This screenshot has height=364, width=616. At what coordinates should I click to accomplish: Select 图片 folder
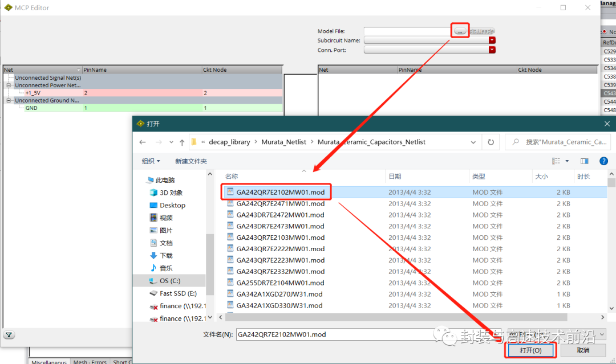(166, 230)
